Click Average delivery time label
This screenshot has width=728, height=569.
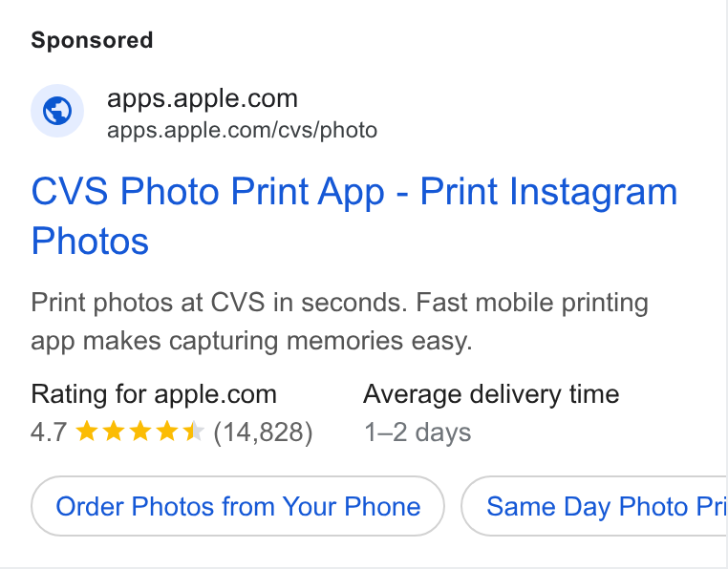[x=491, y=394]
